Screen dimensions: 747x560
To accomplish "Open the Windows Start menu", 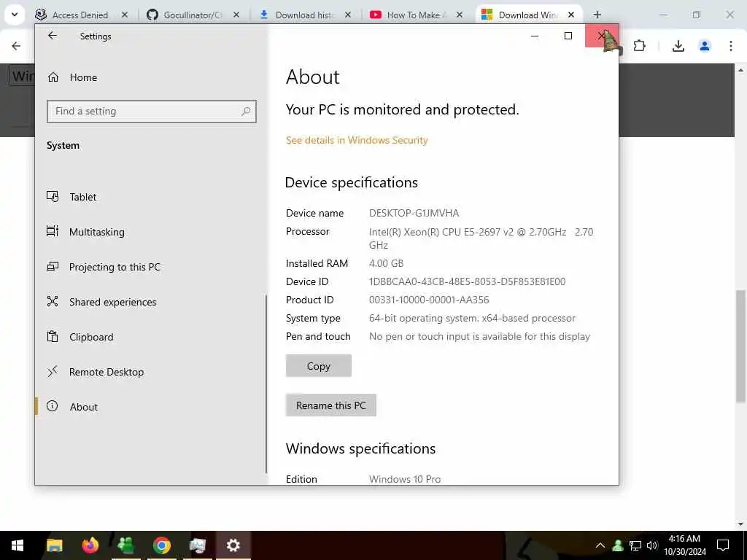I will click(x=18, y=545).
